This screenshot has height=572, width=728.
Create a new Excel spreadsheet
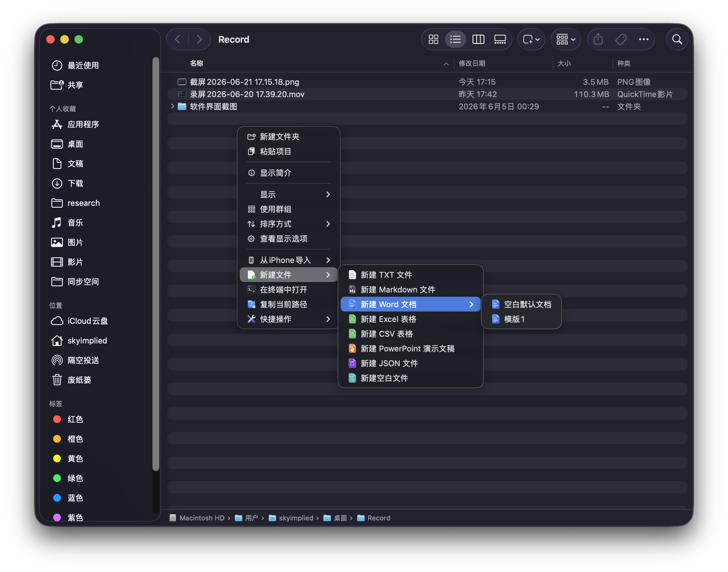410,319
